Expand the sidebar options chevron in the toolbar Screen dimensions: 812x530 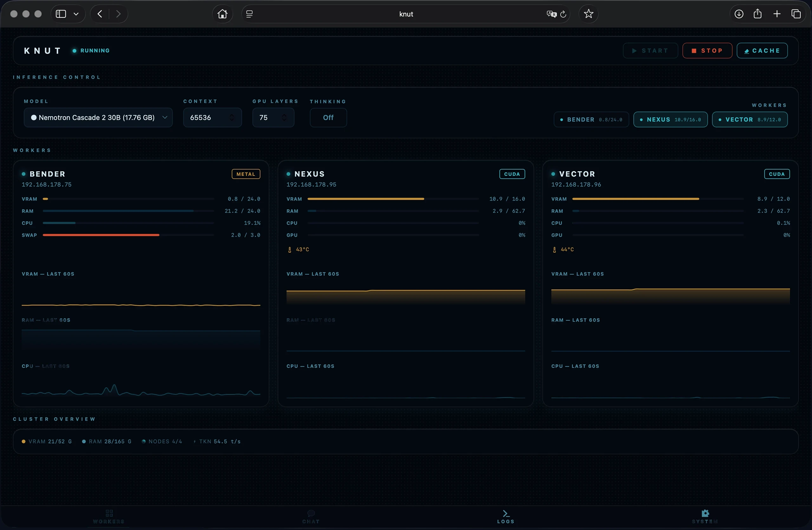pos(76,14)
